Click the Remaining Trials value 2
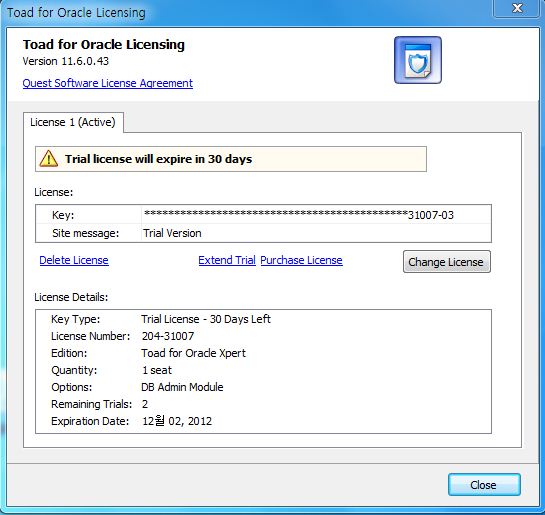The height and width of the screenshot is (515, 545). [145, 404]
